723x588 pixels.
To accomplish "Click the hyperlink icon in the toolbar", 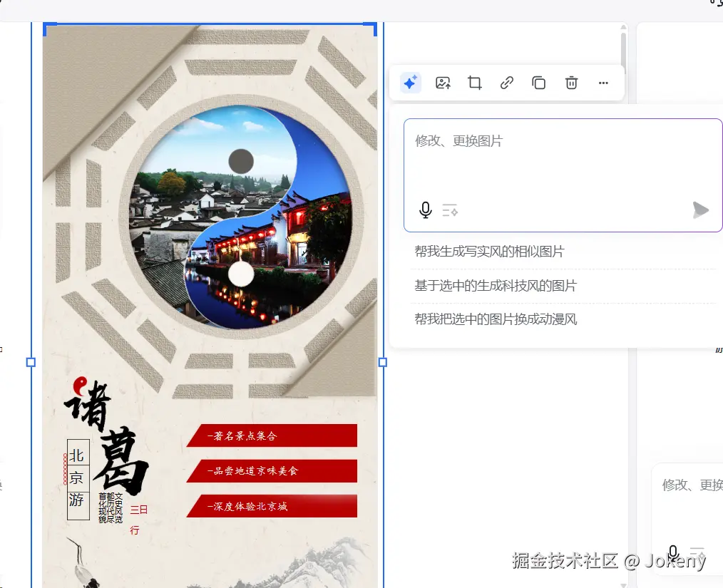I will coord(506,83).
